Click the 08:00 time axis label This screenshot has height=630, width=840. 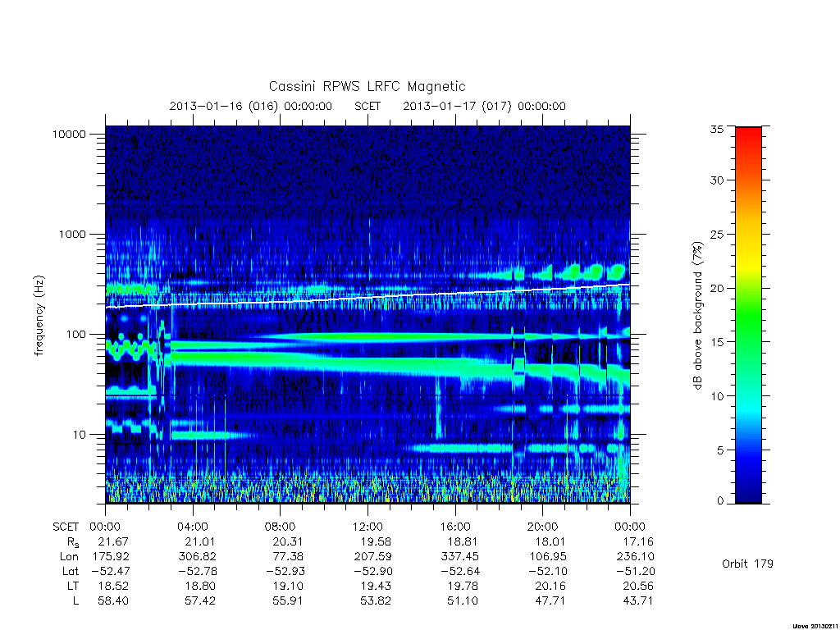[x=281, y=527]
